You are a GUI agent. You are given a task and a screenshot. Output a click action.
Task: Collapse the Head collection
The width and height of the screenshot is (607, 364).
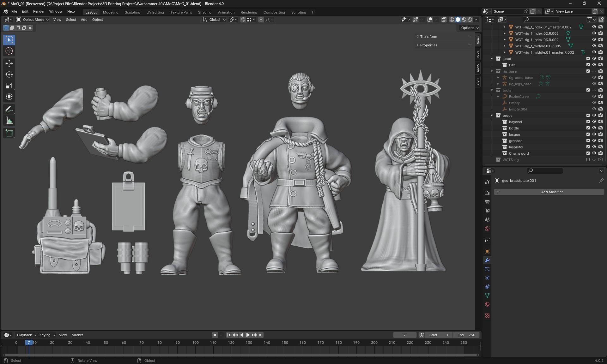pyautogui.click(x=492, y=59)
